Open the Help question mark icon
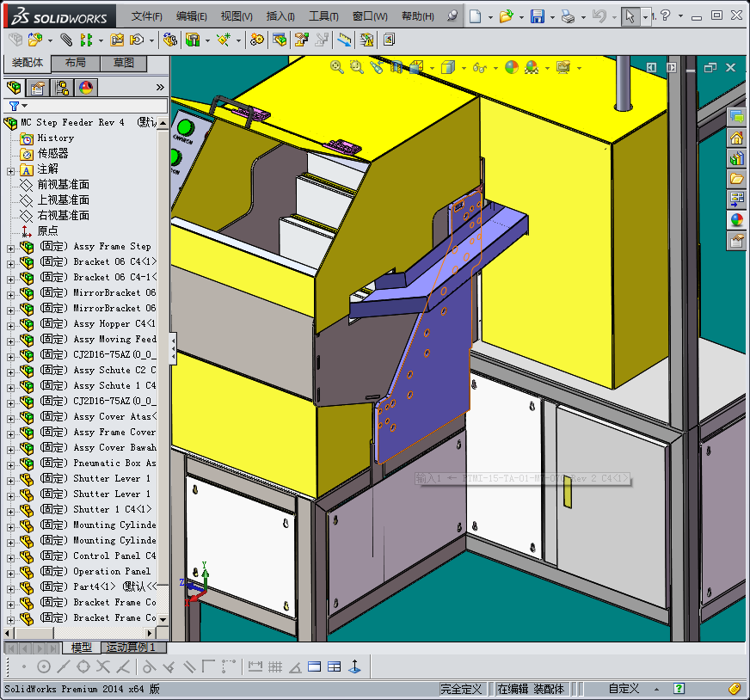 (665, 15)
